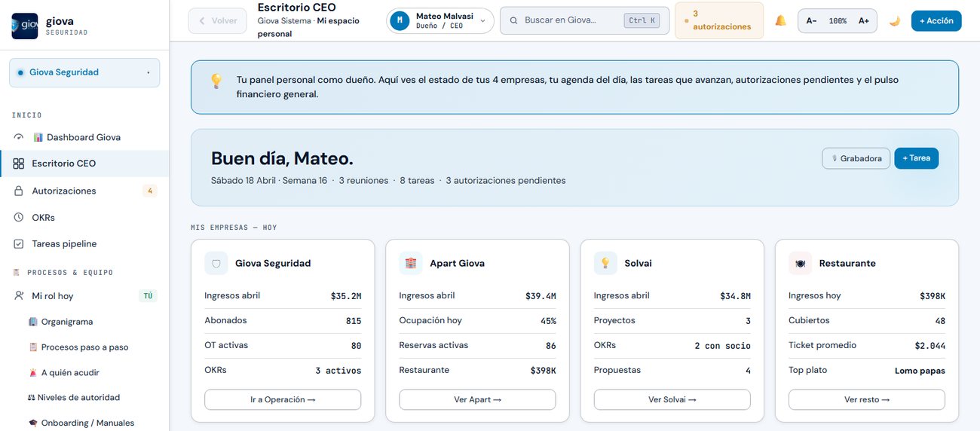Click the lightbulb icon in the info banner

tap(216, 80)
